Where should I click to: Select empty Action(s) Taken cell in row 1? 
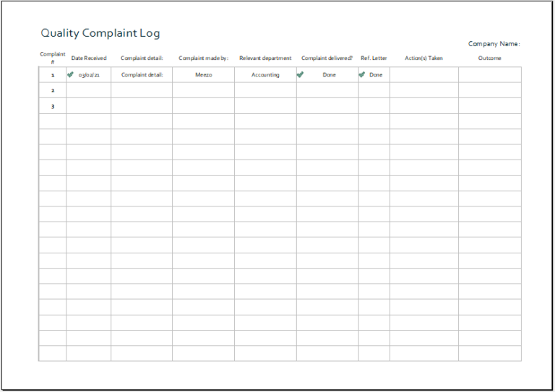423,75
